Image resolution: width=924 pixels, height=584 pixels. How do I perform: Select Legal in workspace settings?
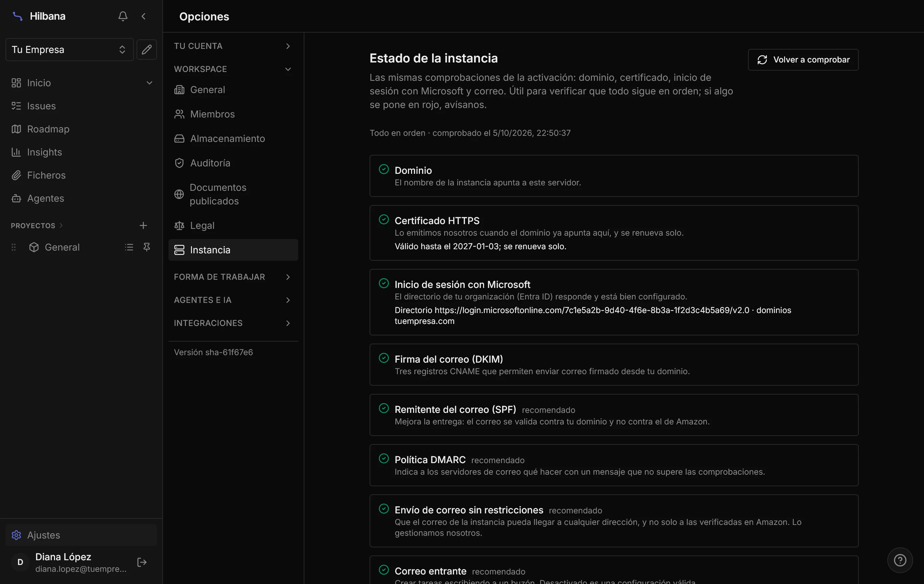233,225
